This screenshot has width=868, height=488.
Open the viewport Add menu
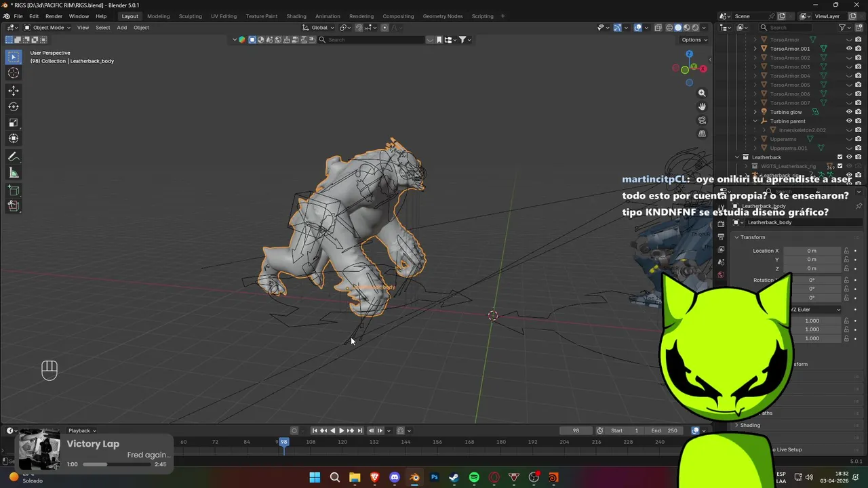(x=121, y=28)
